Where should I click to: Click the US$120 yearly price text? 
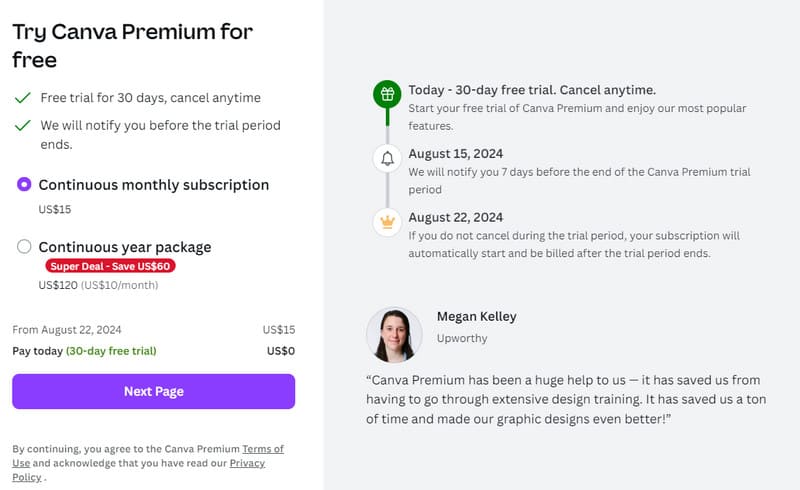pyautogui.click(x=57, y=285)
